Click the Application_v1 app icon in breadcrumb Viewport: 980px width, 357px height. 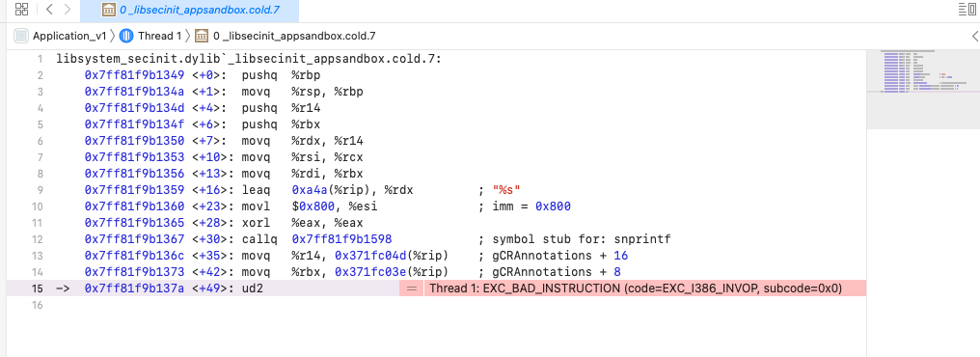click(x=21, y=36)
